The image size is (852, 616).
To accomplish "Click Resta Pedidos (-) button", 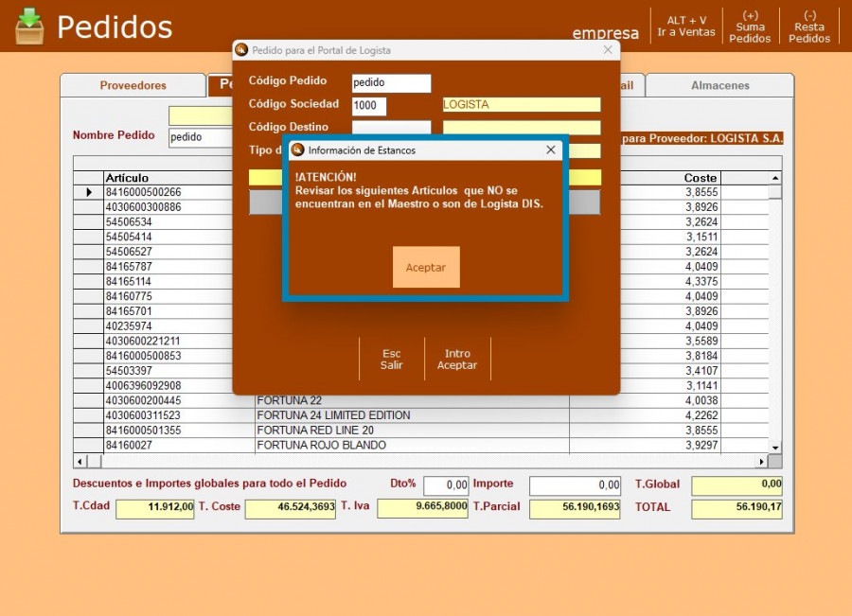I will (809, 26).
